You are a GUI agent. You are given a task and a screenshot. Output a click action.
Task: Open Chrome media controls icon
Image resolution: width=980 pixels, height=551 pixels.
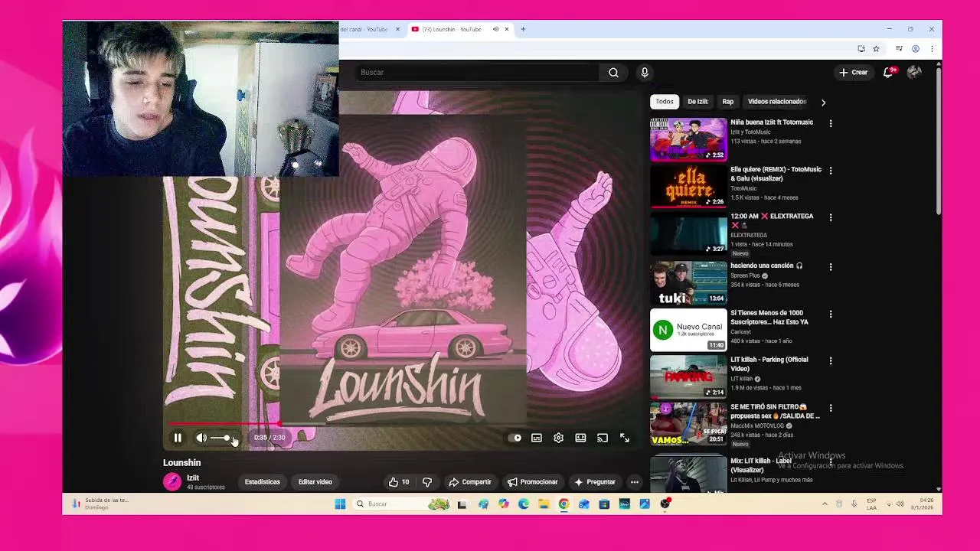[899, 49]
